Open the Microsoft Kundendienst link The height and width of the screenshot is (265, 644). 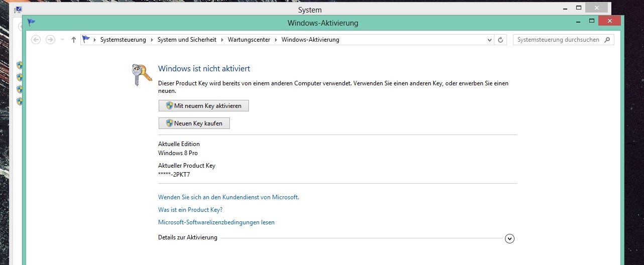tap(228, 197)
